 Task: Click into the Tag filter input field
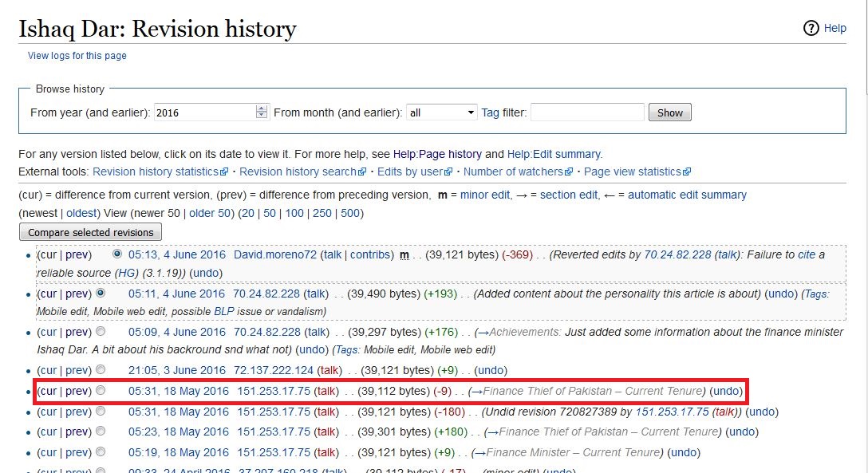click(586, 112)
